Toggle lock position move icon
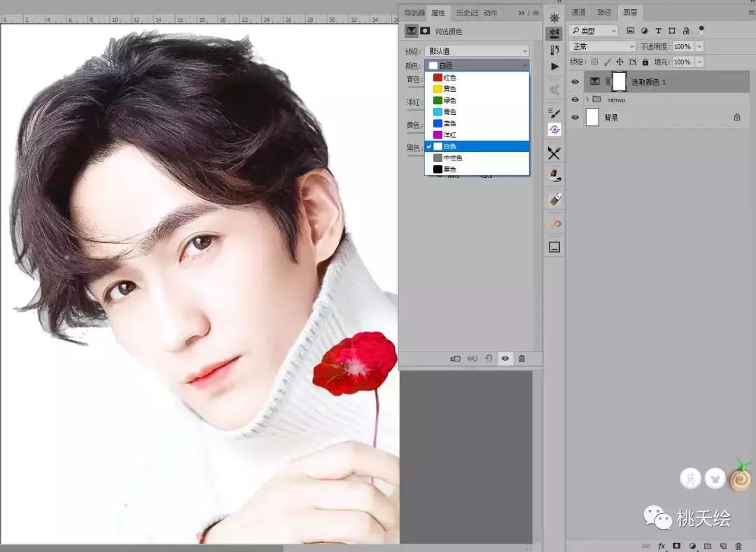Screen dimensions: 756x552 point(619,62)
